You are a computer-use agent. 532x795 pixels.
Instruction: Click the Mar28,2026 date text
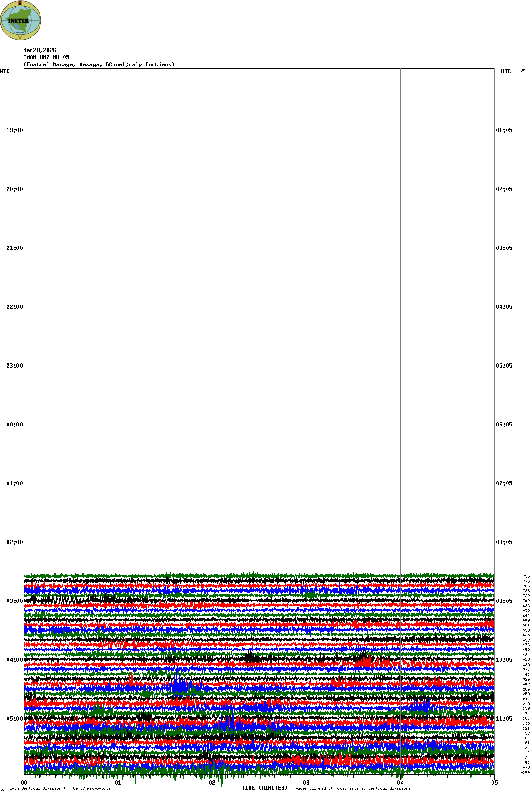pos(40,50)
